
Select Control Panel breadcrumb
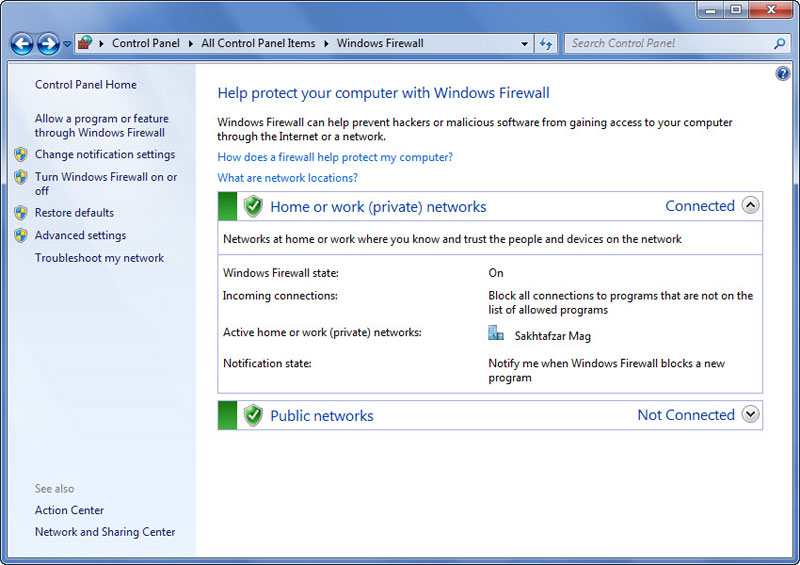[x=145, y=43]
